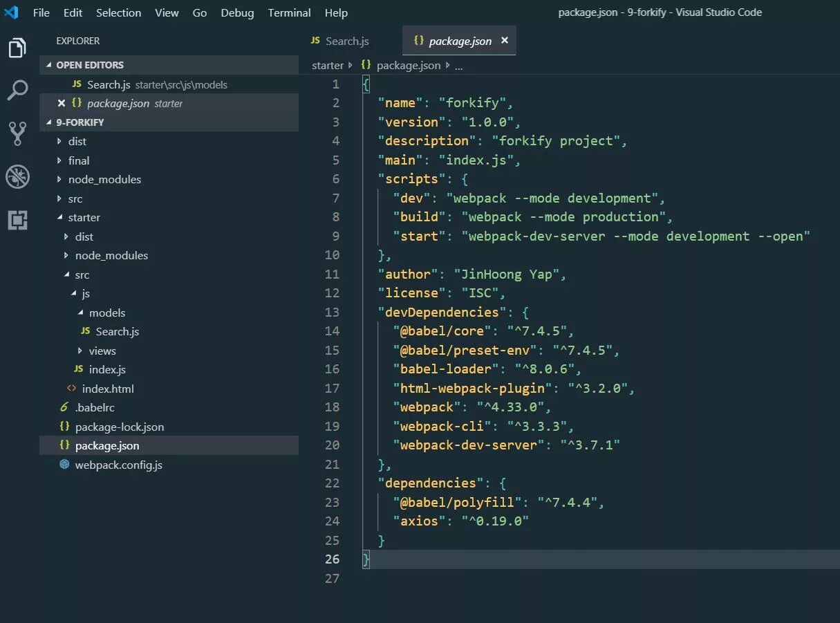Click the "scripts" key in the editor
This screenshot has height=623, width=840.
click(411, 179)
